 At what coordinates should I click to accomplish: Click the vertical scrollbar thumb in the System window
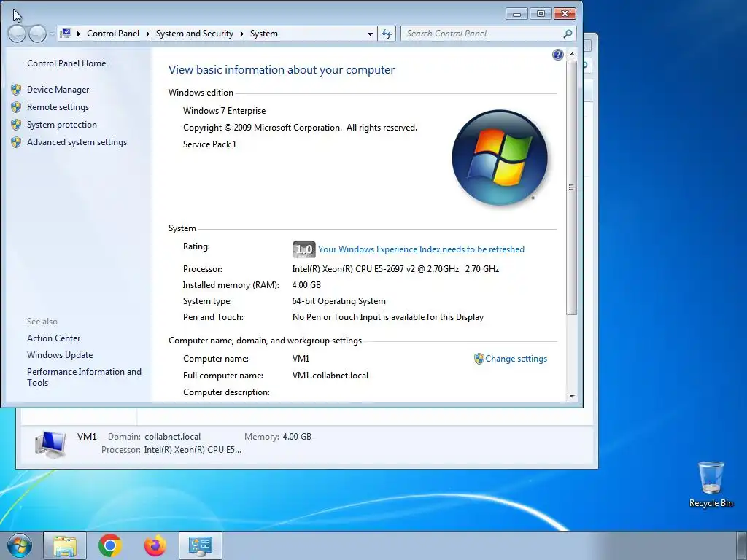coord(572,187)
